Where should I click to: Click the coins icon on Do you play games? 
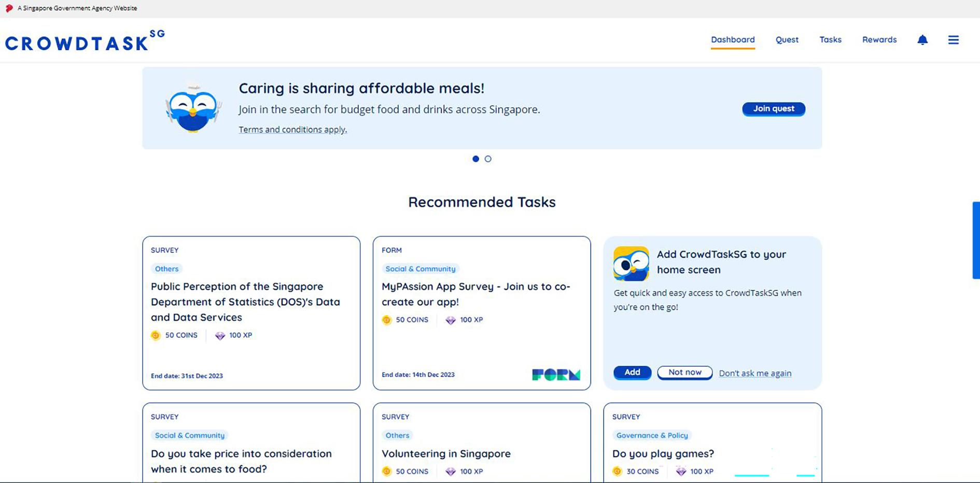click(617, 472)
